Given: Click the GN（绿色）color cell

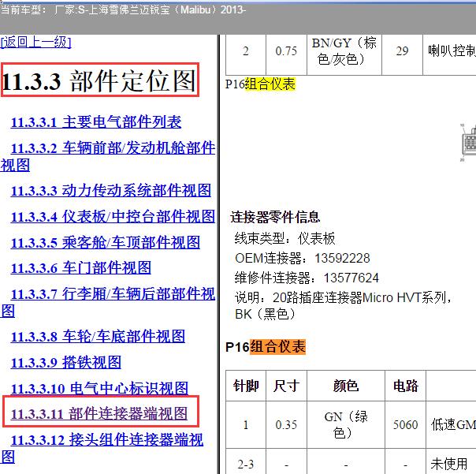Looking at the screenshot, I should [346, 424].
